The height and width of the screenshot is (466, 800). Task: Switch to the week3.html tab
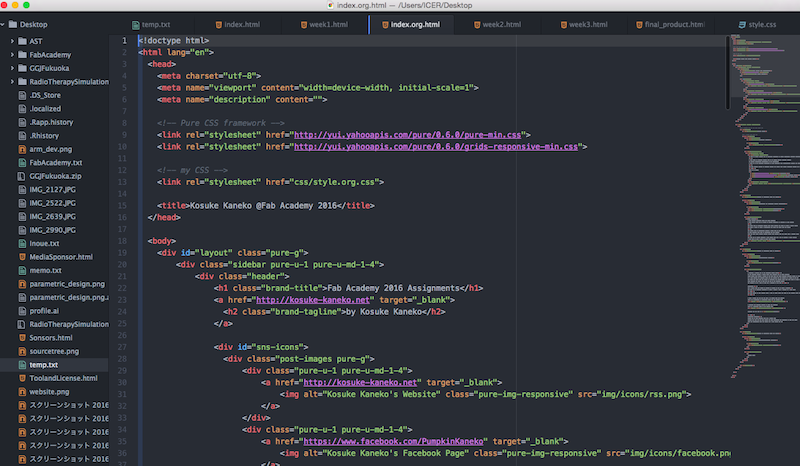tap(585, 24)
